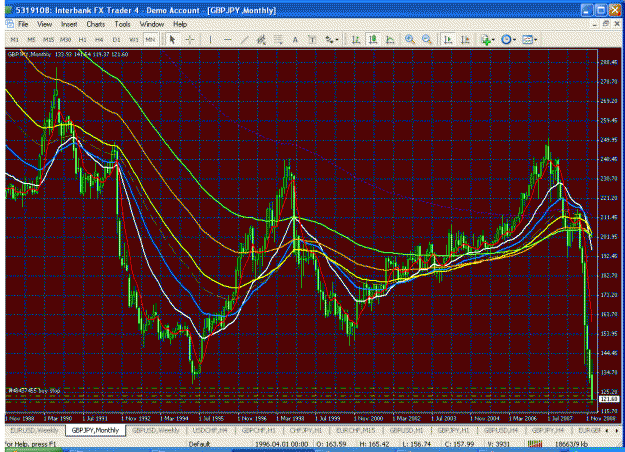
Task: Click the buy stop order label on chart
Action: tap(34, 391)
